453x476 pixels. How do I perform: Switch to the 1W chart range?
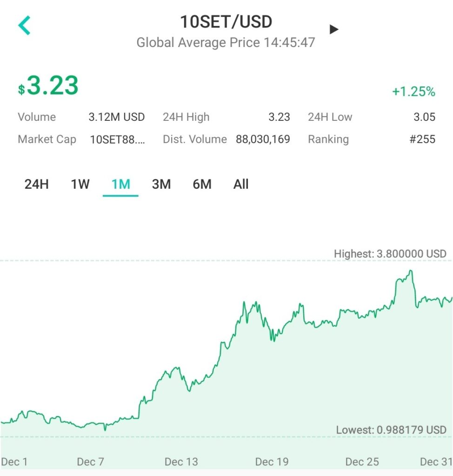click(80, 185)
